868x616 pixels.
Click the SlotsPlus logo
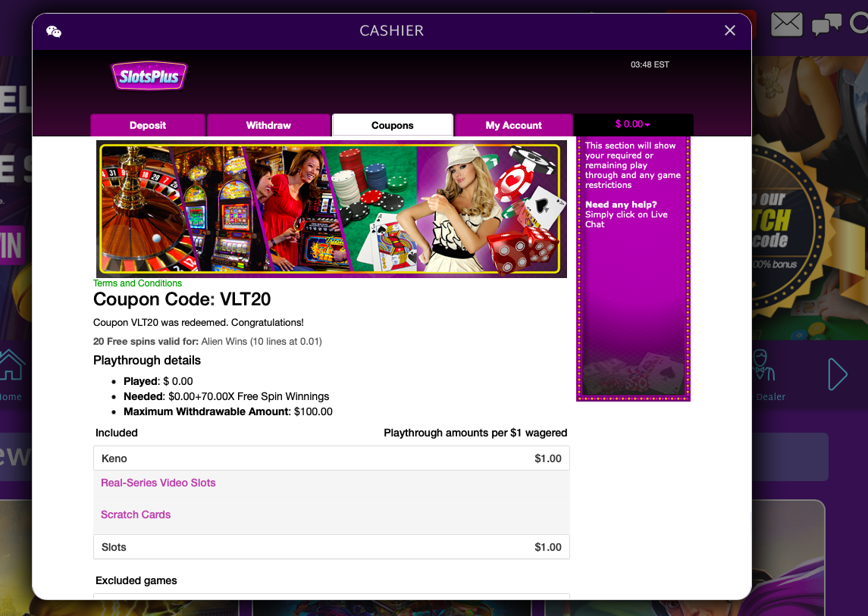click(x=149, y=76)
